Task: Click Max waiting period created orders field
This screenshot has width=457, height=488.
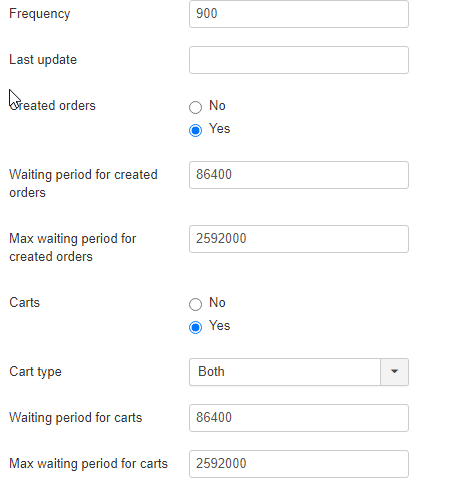Action: (299, 239)
